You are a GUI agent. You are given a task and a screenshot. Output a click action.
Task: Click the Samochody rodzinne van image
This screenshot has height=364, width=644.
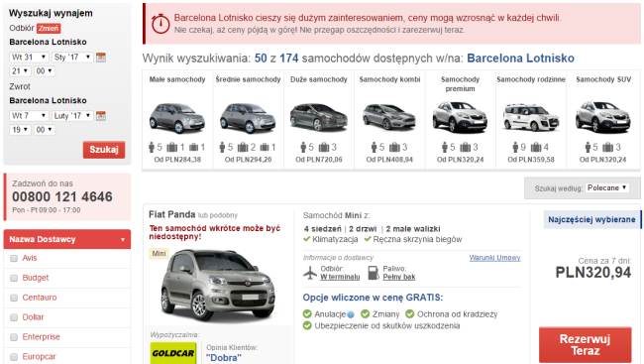[x=531, y=118]
